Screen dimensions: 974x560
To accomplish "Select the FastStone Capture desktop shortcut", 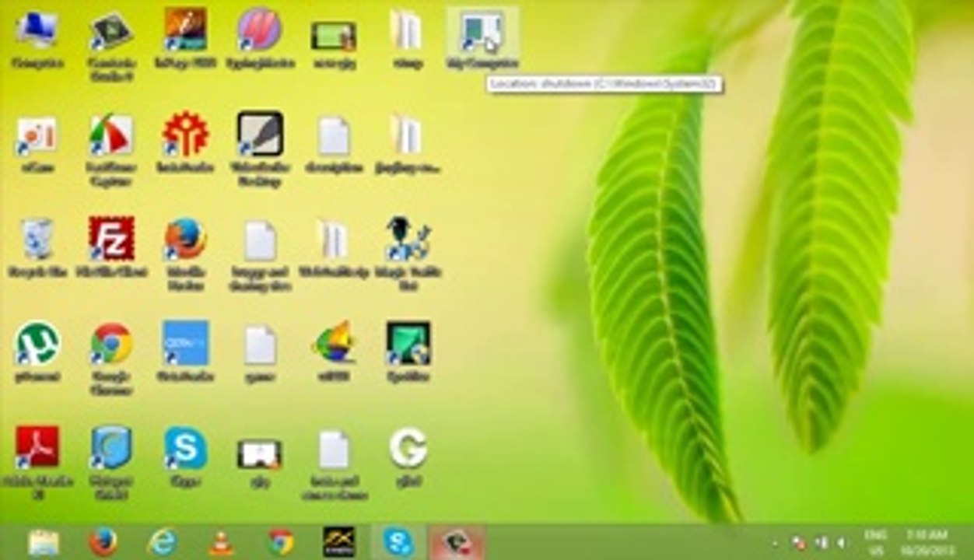I will tap(111, 135).
